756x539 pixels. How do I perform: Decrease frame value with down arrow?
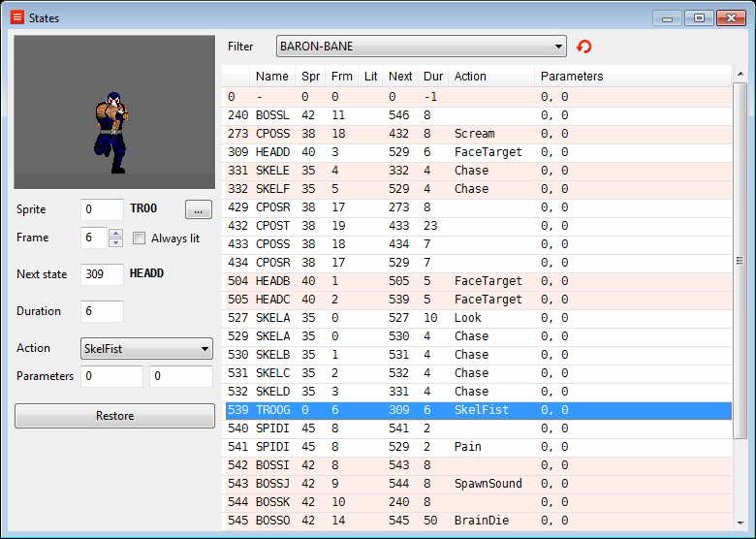115,243
